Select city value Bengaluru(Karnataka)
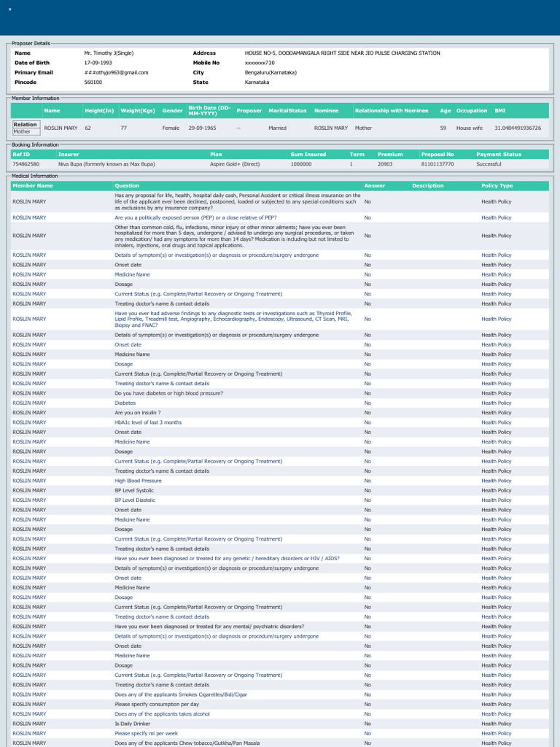The height and width of the screenshot is (747, 560). click(271, 72)
